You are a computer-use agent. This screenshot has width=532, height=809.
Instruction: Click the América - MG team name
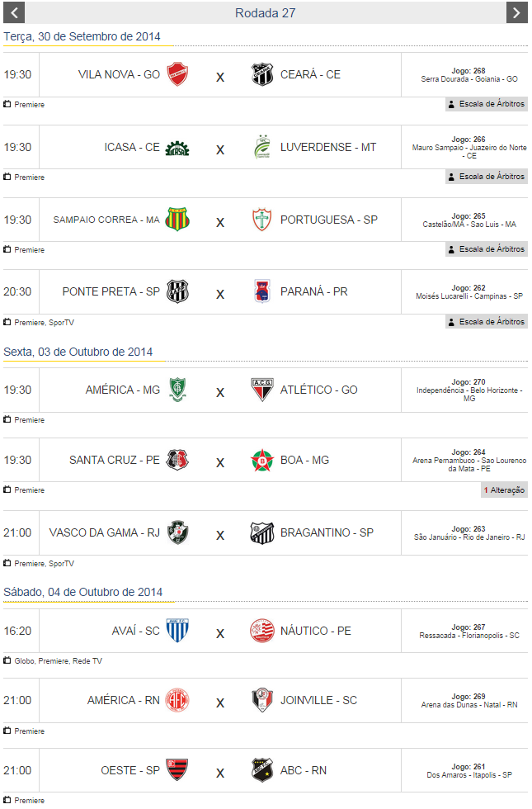coord(122,390)
